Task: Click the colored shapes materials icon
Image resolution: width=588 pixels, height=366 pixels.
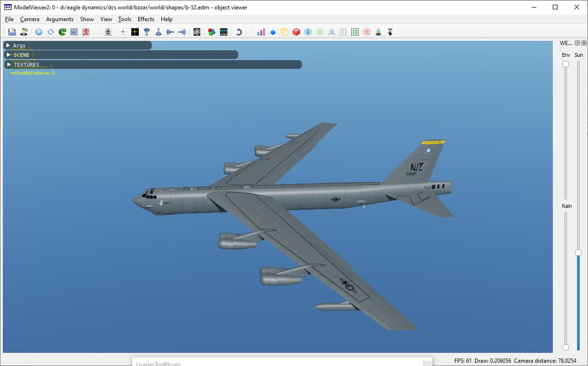Action: point(212,32)
